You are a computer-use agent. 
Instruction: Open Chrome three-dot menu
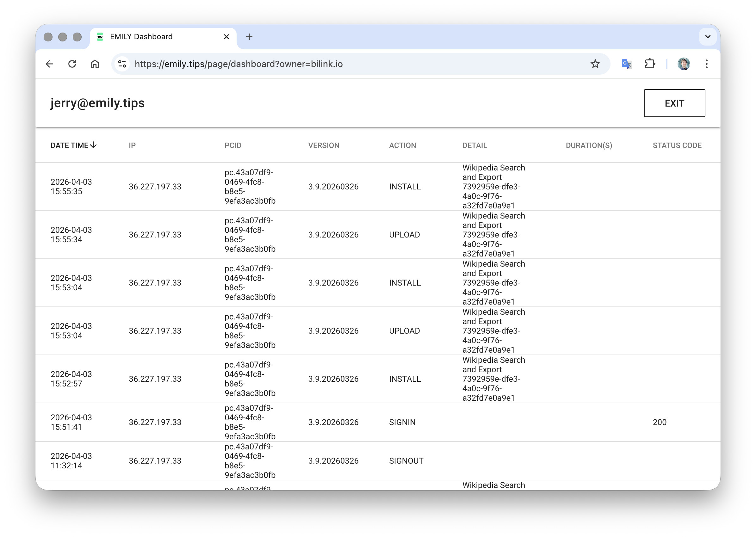[x=706, y=64]
